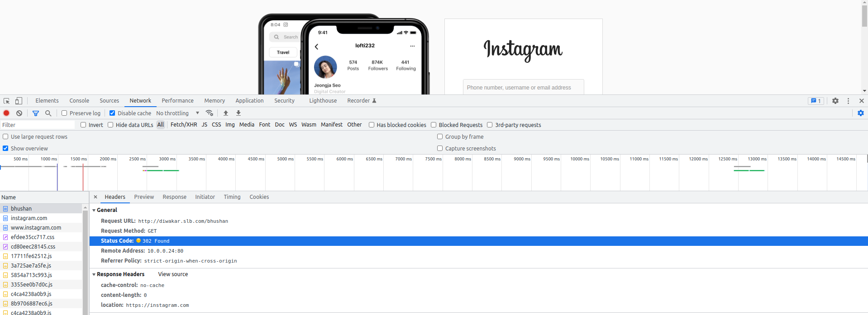Switch to the Elements tab
This screenshot has height=315, width=868.
click(x=47, y=101)
